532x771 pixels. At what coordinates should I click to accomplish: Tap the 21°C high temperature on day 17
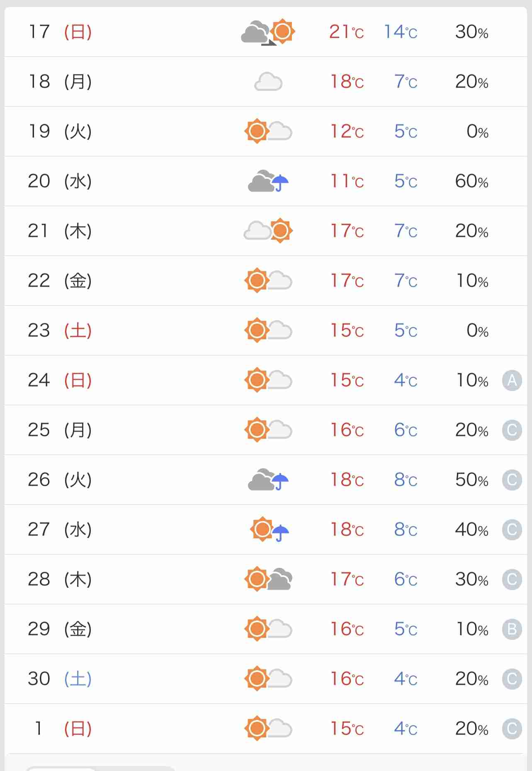(346, 32)
